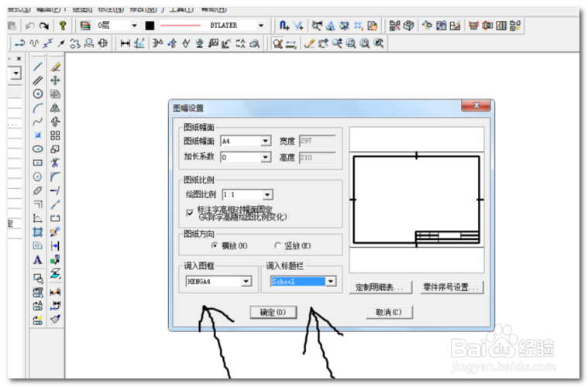This screenshot has width=588, height=387.
Task: Select the Extend (-/) tool
Action: (x=56, y=190)
